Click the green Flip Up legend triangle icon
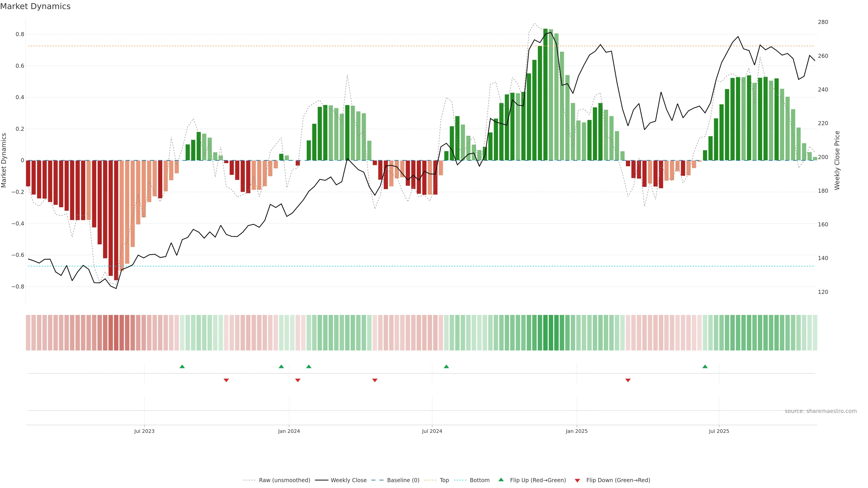The width and height of the screenshot is (868, 488). 501,480
